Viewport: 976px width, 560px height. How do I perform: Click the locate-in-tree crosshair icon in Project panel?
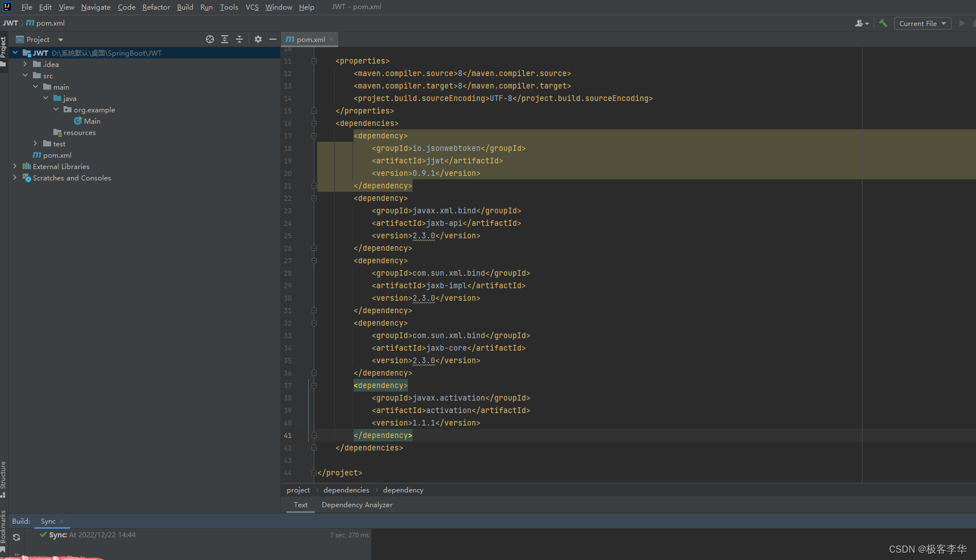210,39
